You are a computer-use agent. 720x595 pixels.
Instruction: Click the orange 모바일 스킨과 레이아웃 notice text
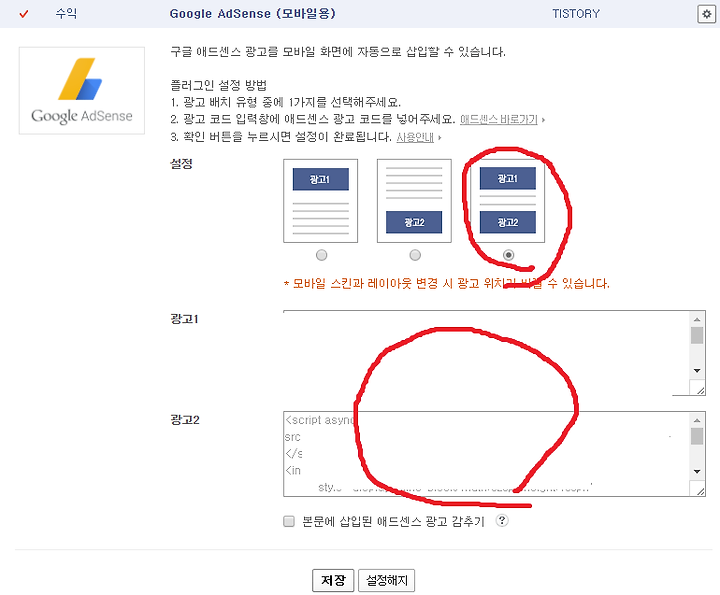pos(446,283)
